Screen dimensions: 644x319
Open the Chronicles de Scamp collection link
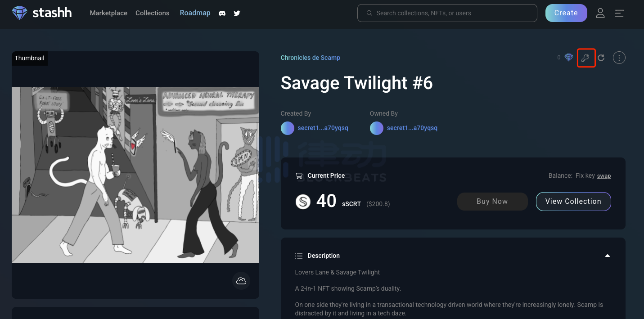(x=310, y=58)
